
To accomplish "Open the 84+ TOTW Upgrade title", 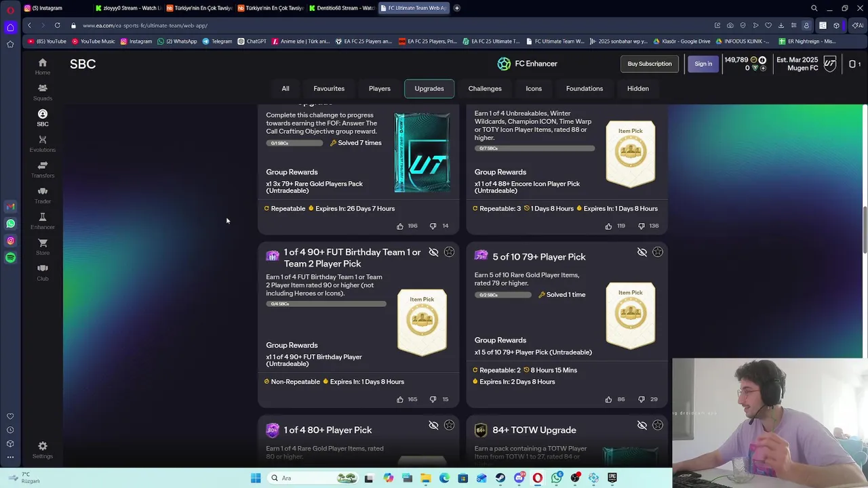I will (x=534, y=430).
